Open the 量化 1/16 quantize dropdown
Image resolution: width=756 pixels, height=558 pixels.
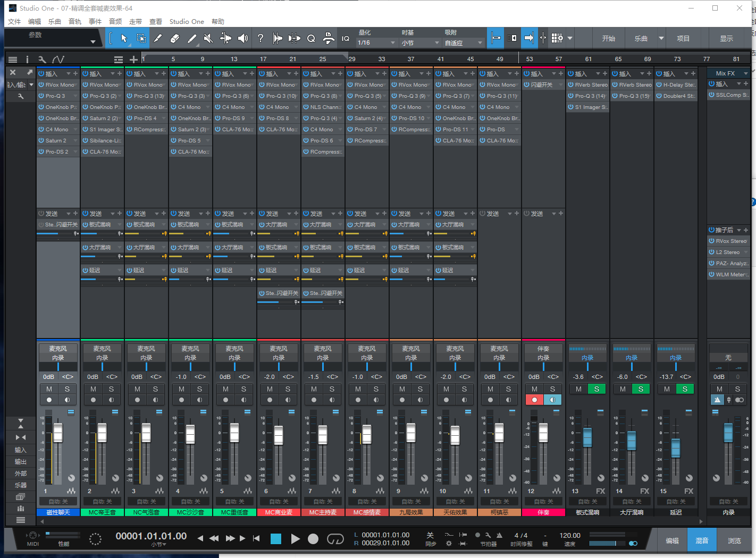[375, 42]
